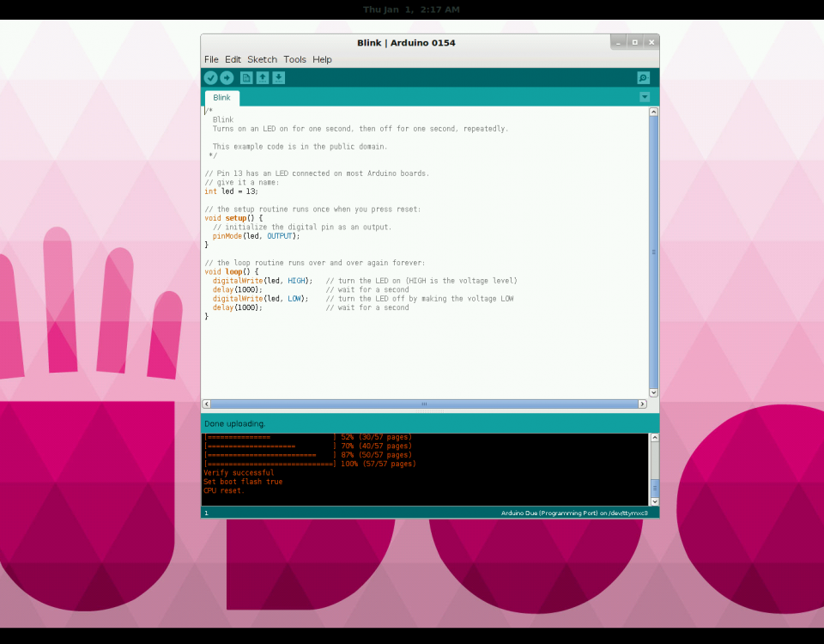Click the Verify checkmark icon
The width and height of the screenshot is (824, 644).
point(211,78)
